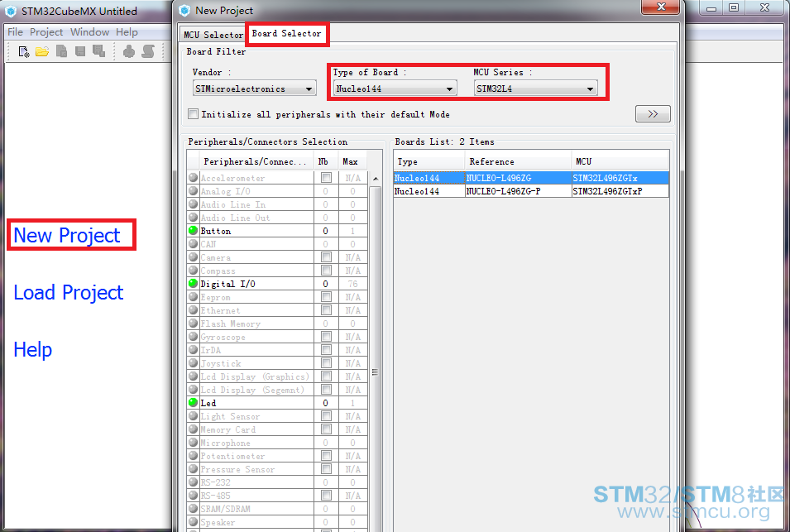Select the NUCLEO-L496ZG-P board row

pos(531,191)
